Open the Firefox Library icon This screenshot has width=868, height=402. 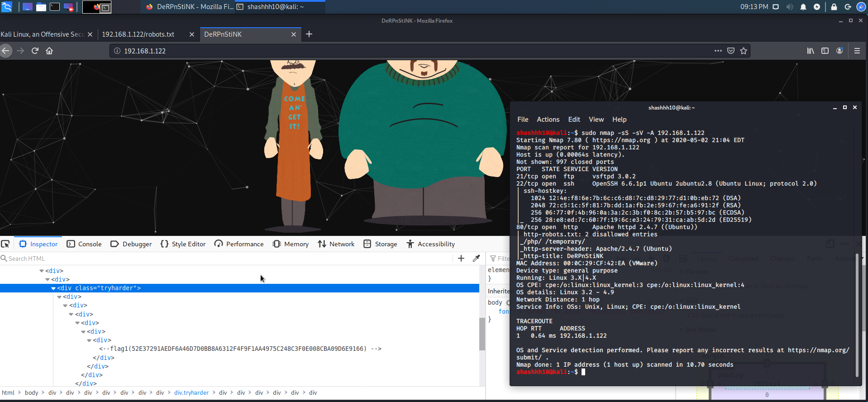(x=811, y=51)
